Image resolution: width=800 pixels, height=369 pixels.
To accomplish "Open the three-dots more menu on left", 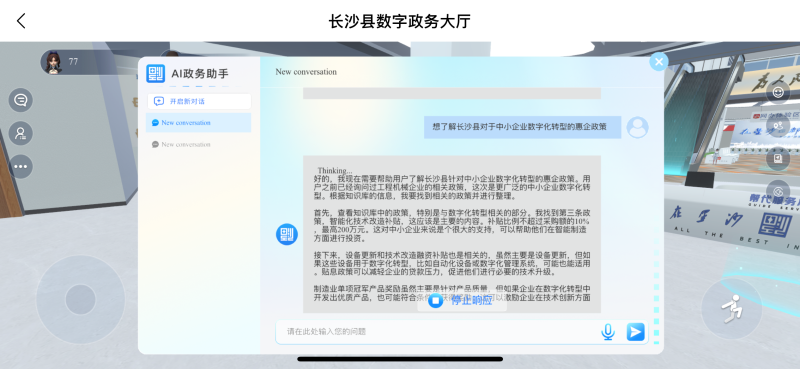I will coord(20,166).
